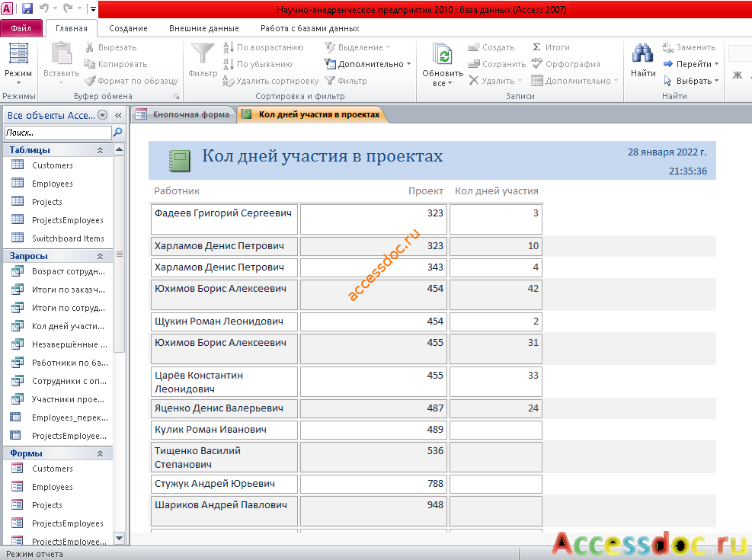Open Перейти dropdown
The height and width of the screenshot is (560, 752).
tap(690, 64)
